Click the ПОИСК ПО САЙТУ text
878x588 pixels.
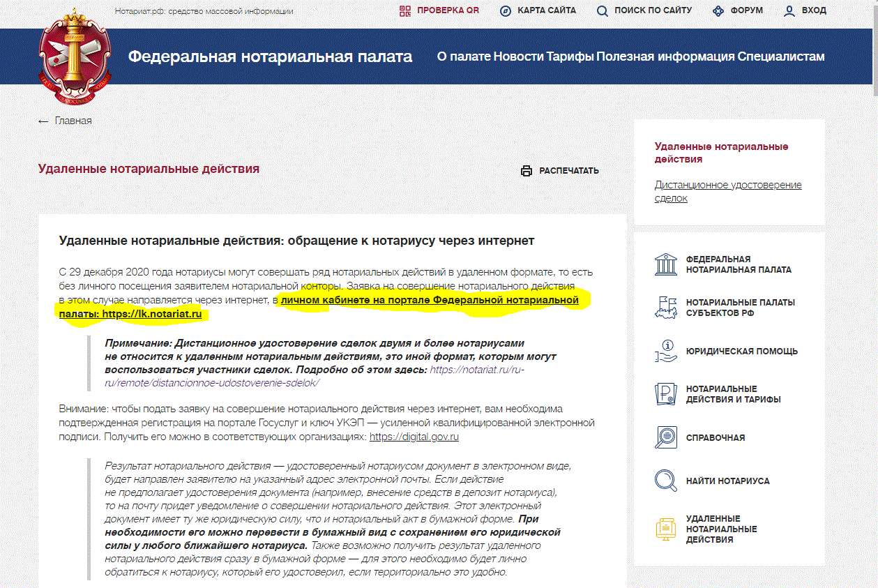653,10
